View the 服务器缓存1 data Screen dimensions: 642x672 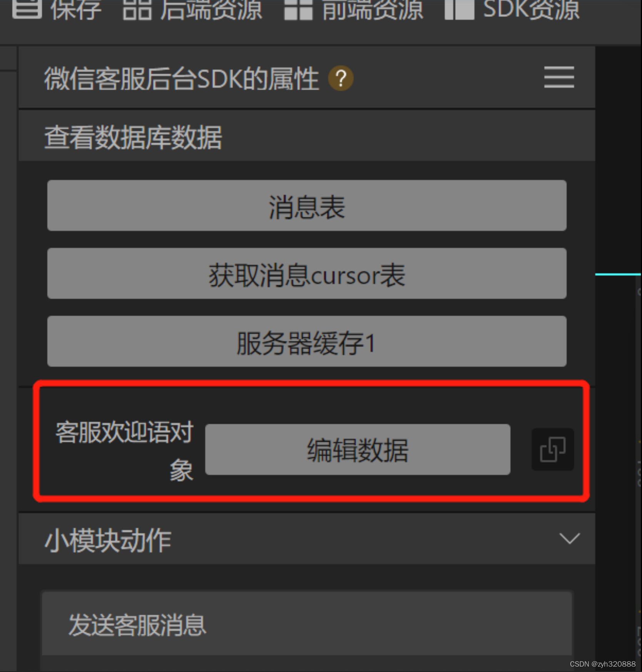pos(307,341)
